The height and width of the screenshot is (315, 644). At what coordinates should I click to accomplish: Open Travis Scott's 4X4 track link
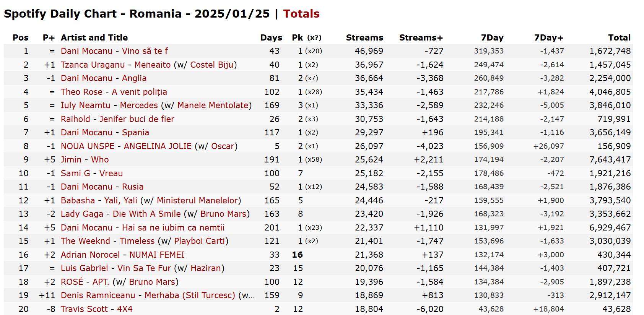pyautogui.click(x=125, y=309)
